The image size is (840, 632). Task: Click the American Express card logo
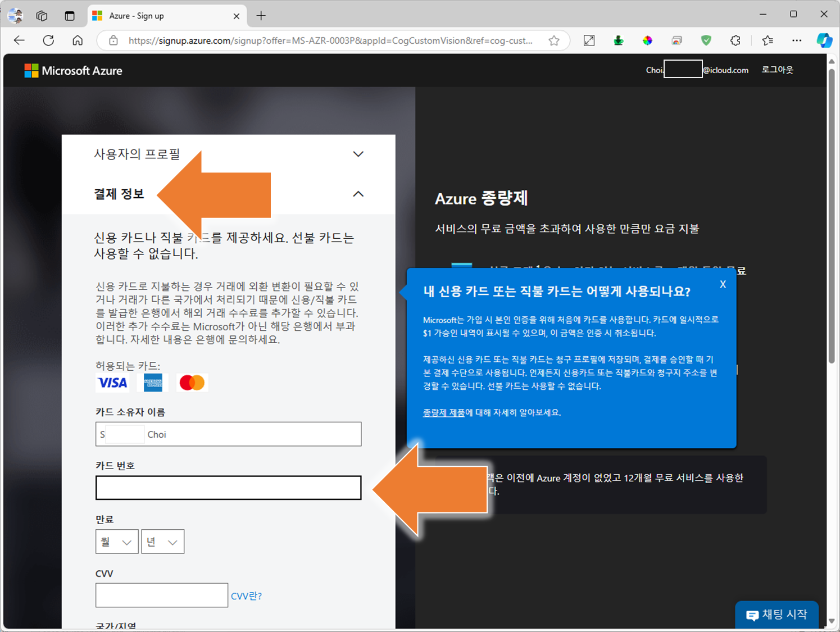[153, 383]
